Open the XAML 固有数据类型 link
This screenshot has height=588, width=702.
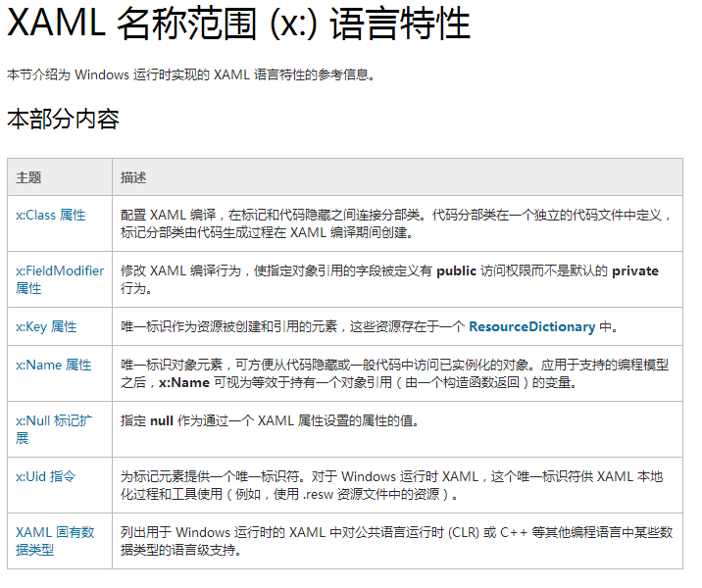[x=55, y=541]
